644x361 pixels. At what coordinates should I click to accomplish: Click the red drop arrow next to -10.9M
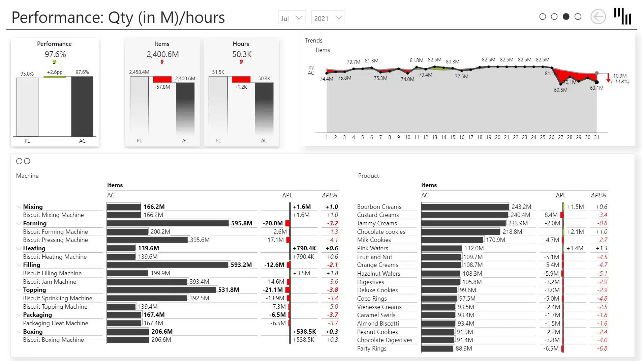click(x=608, y=78)
